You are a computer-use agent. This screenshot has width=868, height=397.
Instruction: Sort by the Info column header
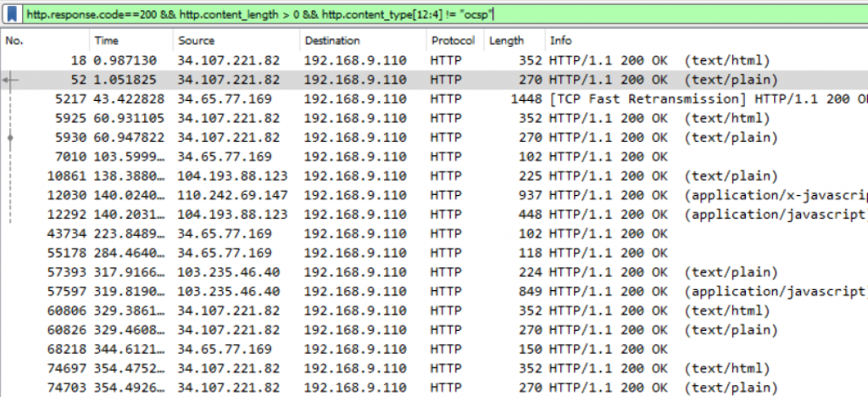pyautogui.click(x=706, y=41)
